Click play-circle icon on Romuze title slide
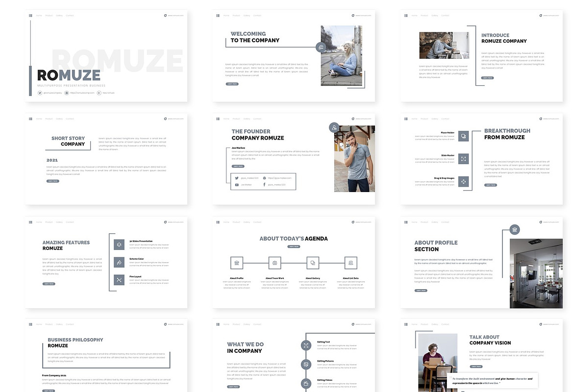588x392 pixels. tap(99, 93)
